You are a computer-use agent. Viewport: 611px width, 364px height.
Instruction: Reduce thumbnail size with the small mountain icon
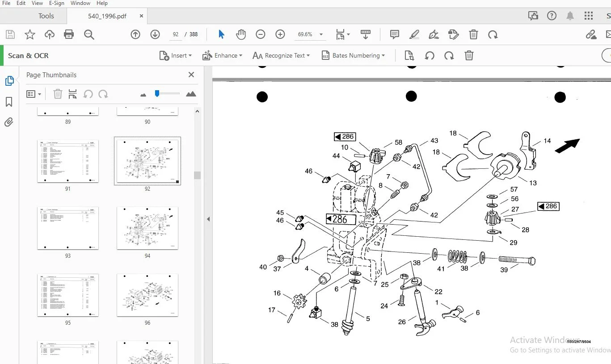click(143, 95)
